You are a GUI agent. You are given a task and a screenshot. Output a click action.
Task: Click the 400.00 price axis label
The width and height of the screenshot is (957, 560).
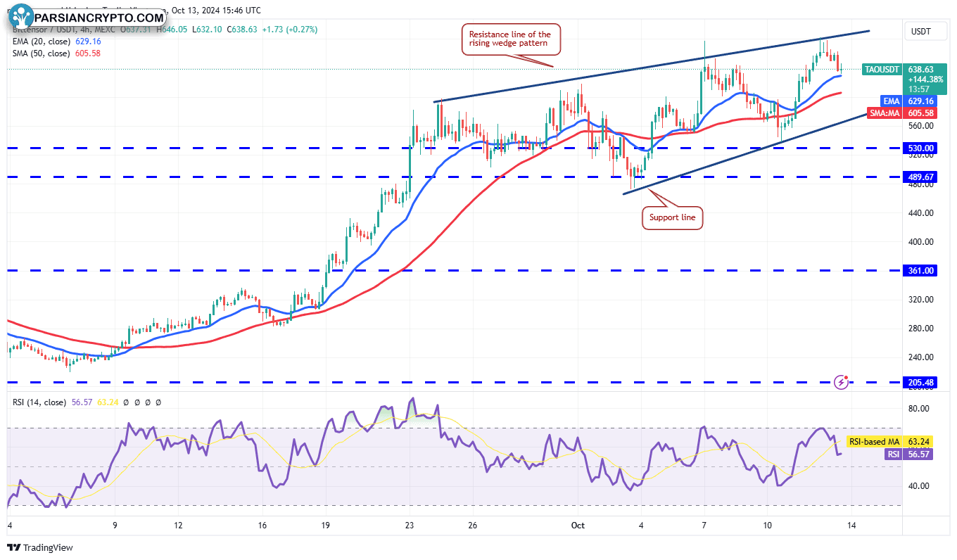point(921,241)
